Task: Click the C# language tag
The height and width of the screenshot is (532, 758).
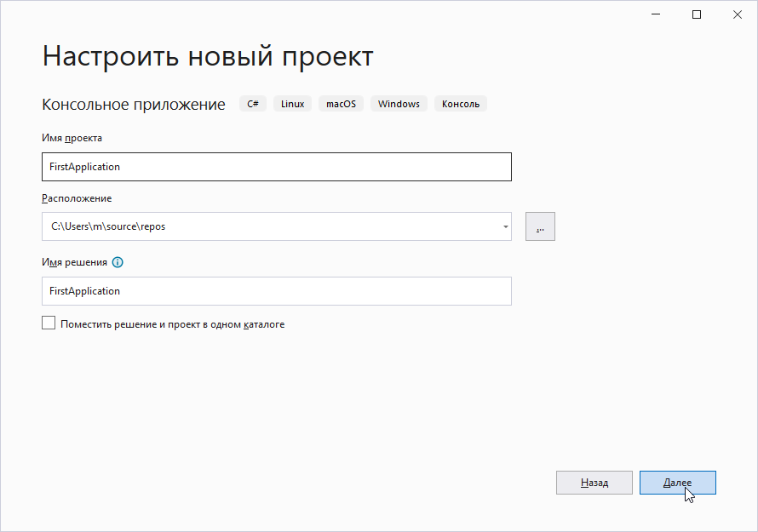Action: coord(253,104)
